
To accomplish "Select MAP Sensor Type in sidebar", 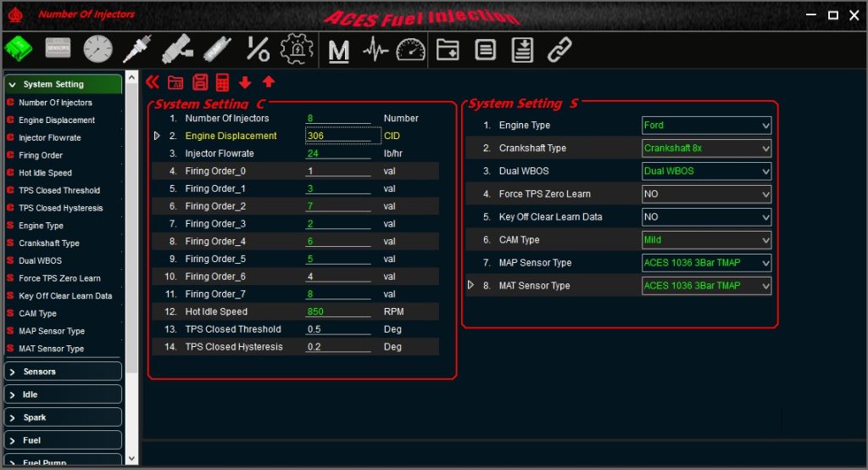I will pos(52,331).
